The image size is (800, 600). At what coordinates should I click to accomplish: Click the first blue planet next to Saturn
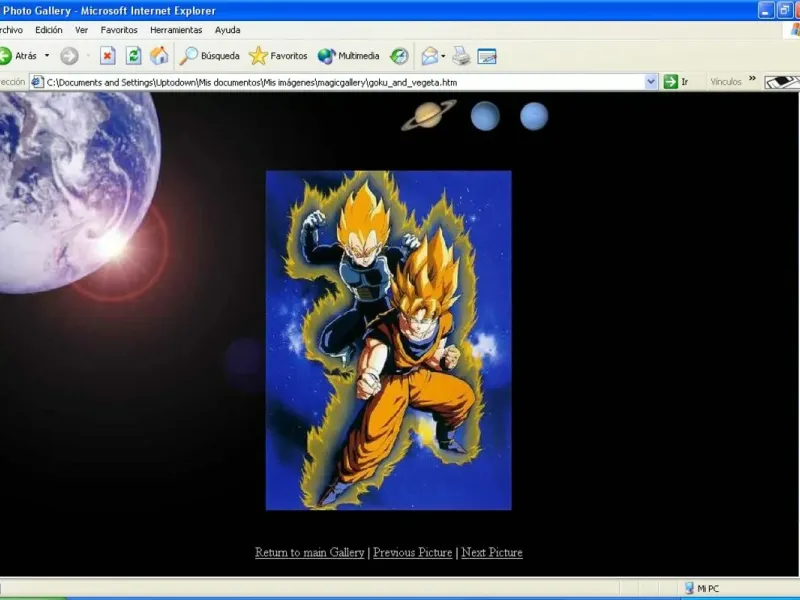[x=485, y=116]
